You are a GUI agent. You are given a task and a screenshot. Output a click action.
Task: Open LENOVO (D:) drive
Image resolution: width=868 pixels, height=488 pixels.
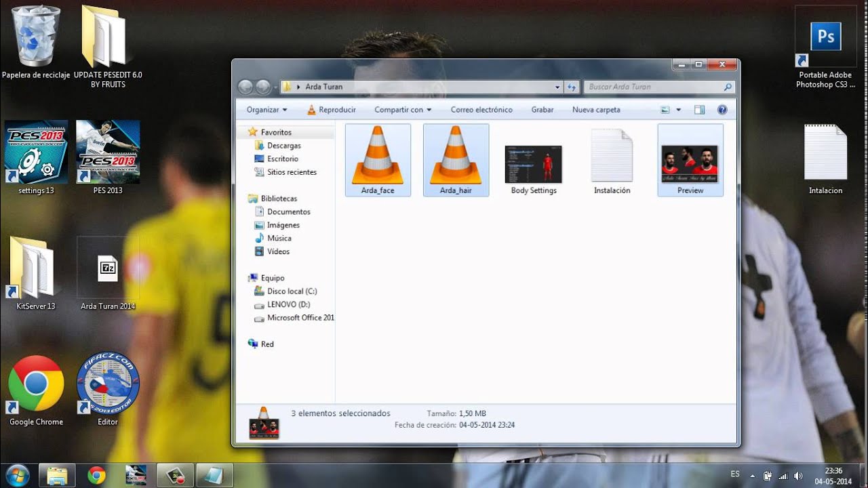pyautogui.click(x=288, y=304)
